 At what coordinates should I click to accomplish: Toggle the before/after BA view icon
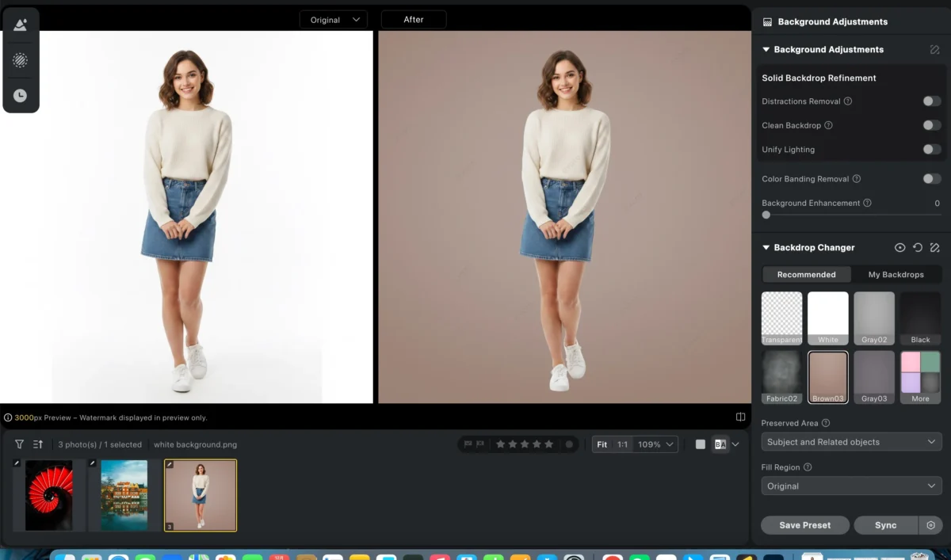[720, 444]
